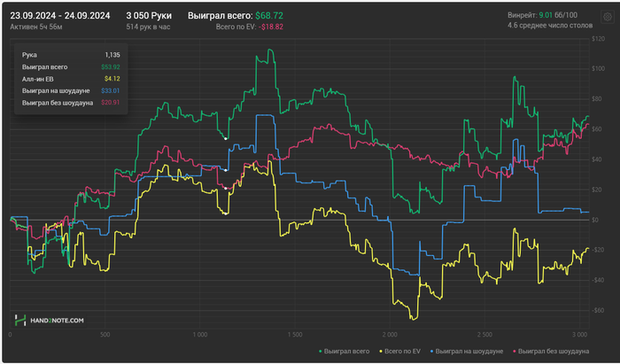Viewport: 620px width, 364px height.
Task: Click the '4.6 среднее число столов' text
Action: pos(550,26)
